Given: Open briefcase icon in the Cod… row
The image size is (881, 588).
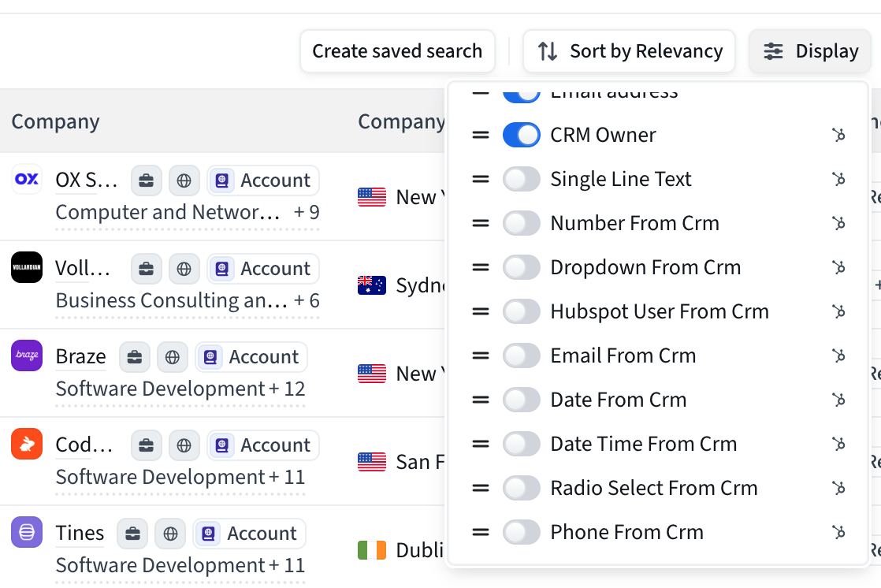Looking at the screenshot, I should pyautogui.click(x=146, y=445).
